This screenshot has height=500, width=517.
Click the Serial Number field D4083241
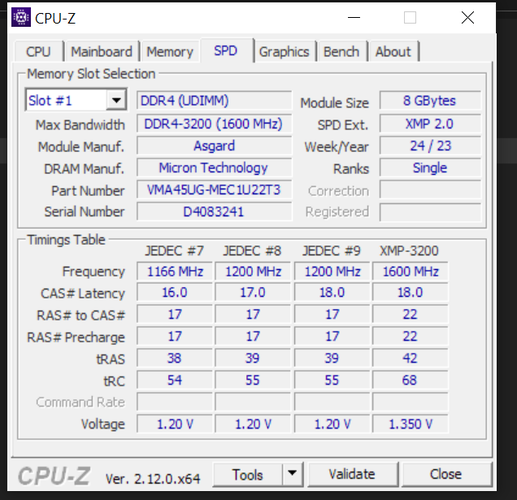click(x=214, y=212)
